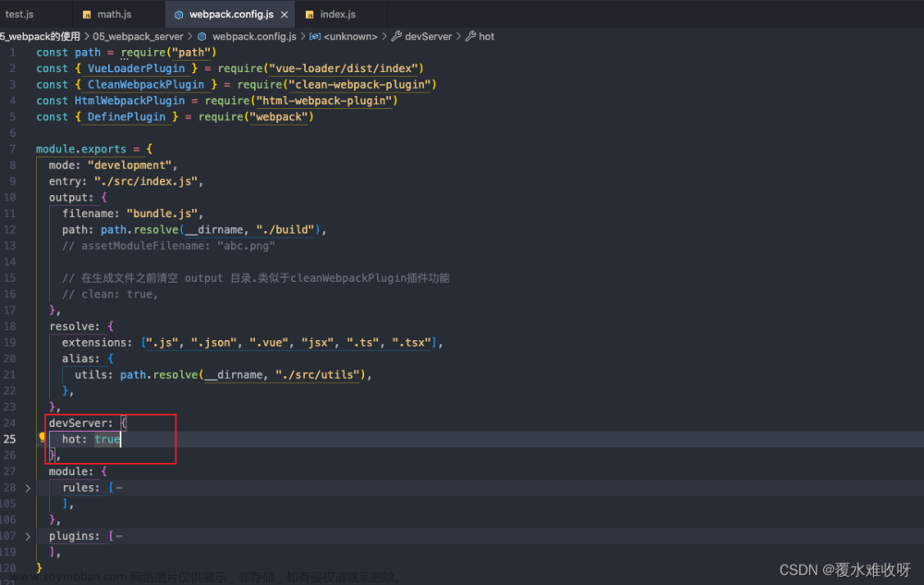Screen dimensions: 924x585
Task: Click the assetModuleFilename comment line
Action: click(168, 246)
